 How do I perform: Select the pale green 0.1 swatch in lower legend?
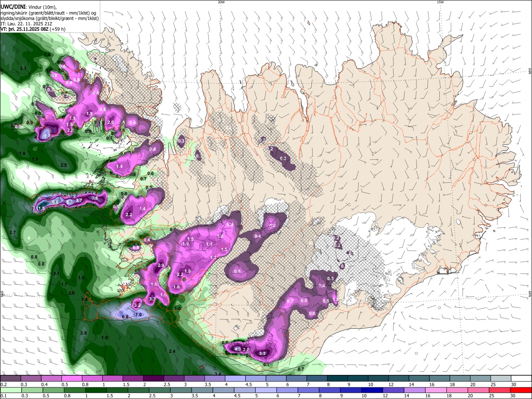tap(10, 390)
